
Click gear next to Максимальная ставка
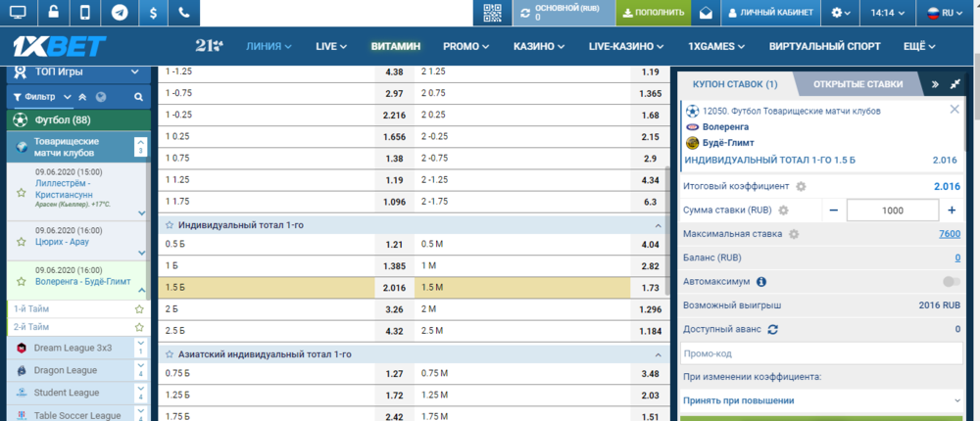(x=794, y=234)
